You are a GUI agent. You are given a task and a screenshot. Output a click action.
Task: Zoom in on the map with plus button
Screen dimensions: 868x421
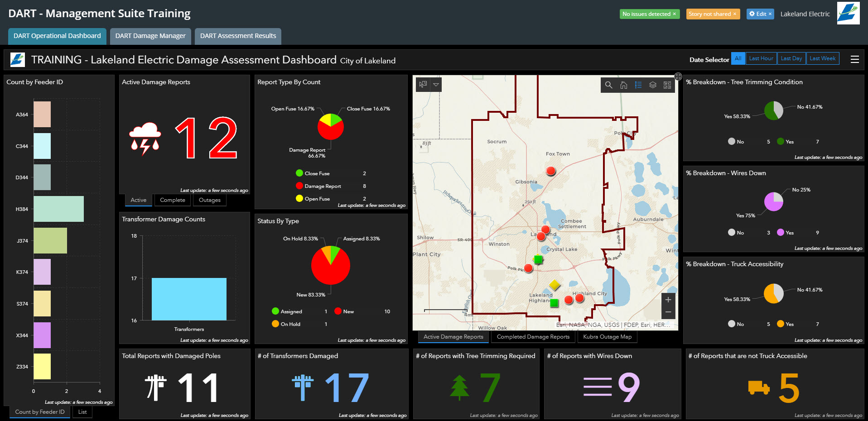pyautogui.click(x=668, y=300)
